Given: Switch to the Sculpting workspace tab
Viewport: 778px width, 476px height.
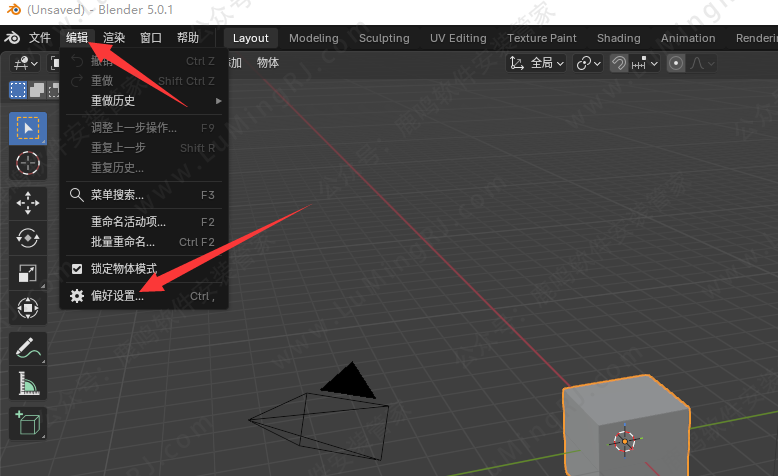Looking at the screenshot, I should (384, 38).
